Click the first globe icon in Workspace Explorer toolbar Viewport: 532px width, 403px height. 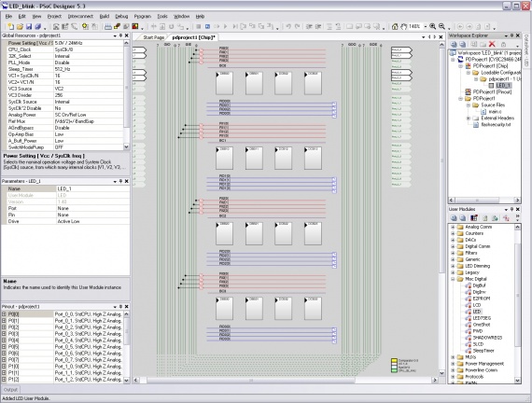pos(454,44)
